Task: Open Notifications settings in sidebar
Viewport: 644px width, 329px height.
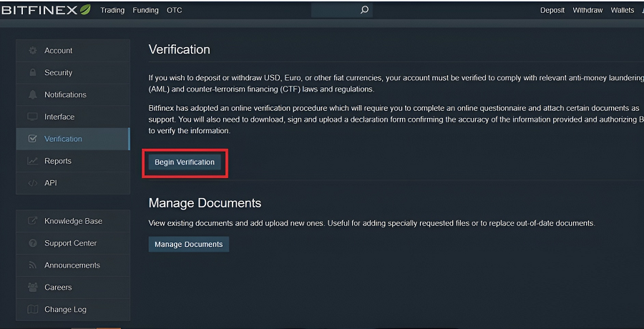Action: click(73, 95)
